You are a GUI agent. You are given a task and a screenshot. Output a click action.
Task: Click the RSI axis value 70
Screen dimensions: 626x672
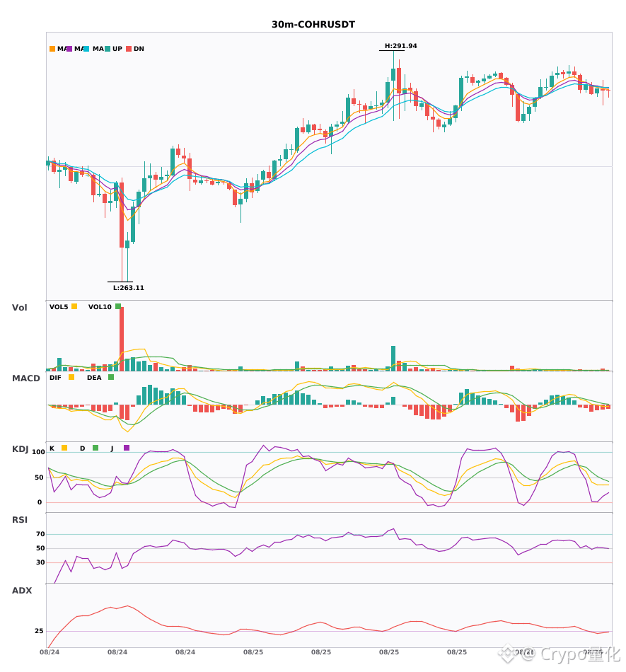click(40, 534)
